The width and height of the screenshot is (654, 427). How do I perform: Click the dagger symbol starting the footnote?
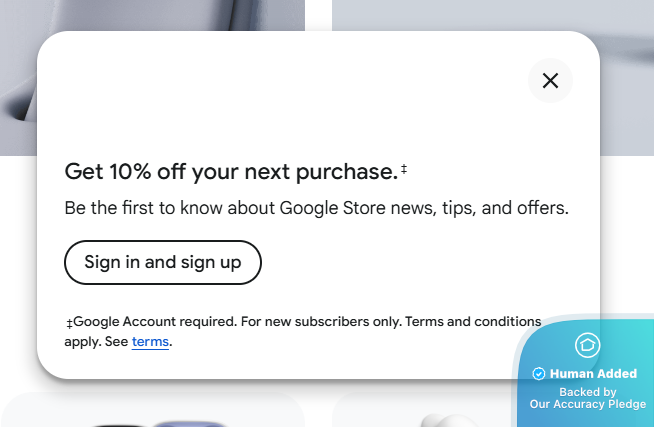pos(69,323)
